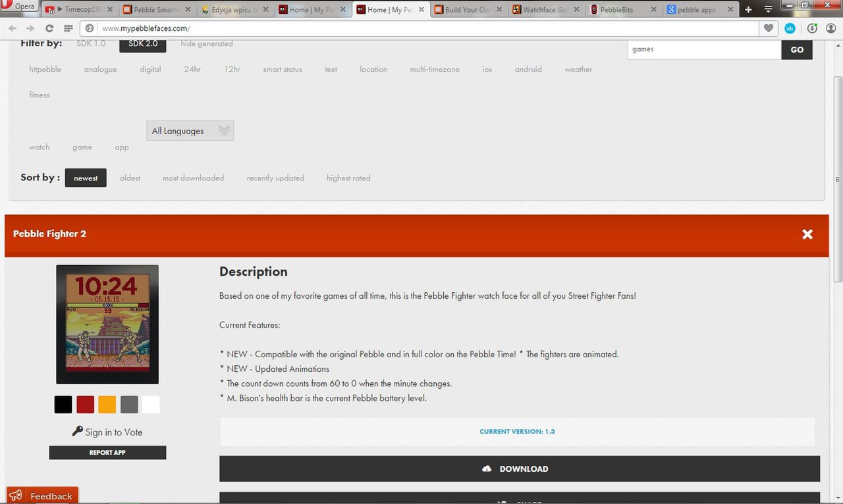Open the Speed Dial grid icon
Viewport: 843px width, 504px height.
[x=68, y=28]
